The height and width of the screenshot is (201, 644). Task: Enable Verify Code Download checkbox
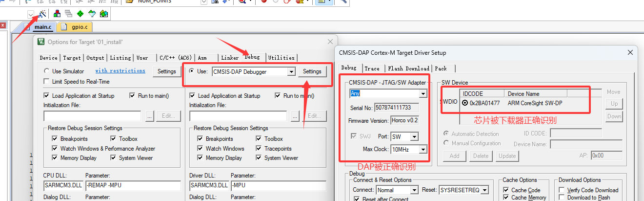click(562, 190)
